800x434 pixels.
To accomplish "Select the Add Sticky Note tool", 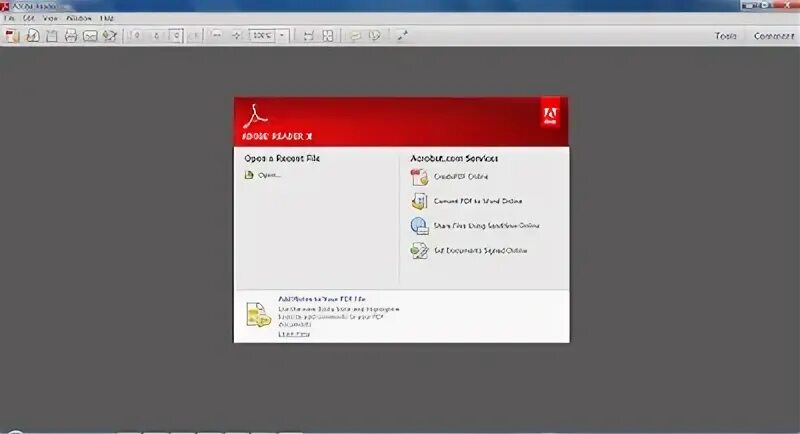I will pyautogui.click(x=355, y=36).
